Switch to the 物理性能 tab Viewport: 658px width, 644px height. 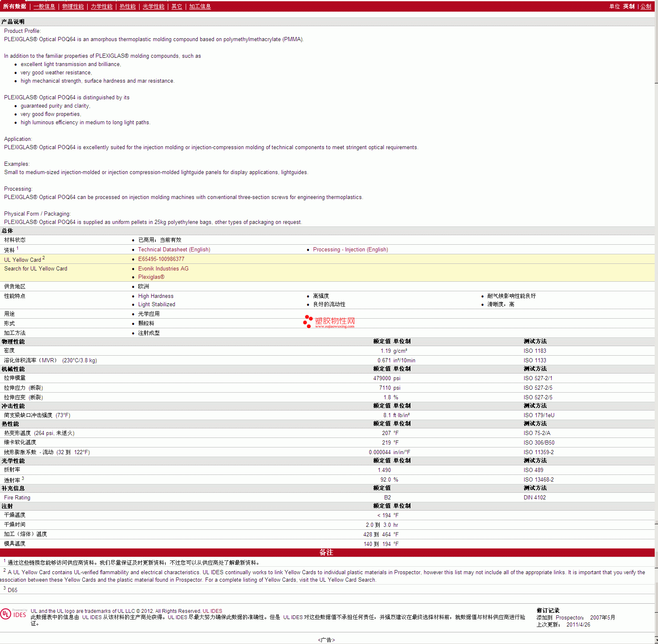[73, 7]
